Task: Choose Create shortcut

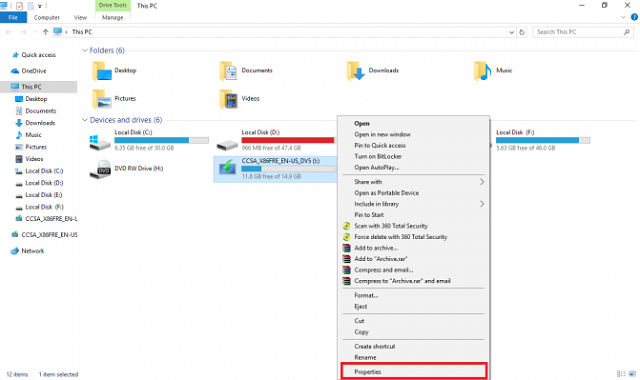Action: [x=413, y=347]
